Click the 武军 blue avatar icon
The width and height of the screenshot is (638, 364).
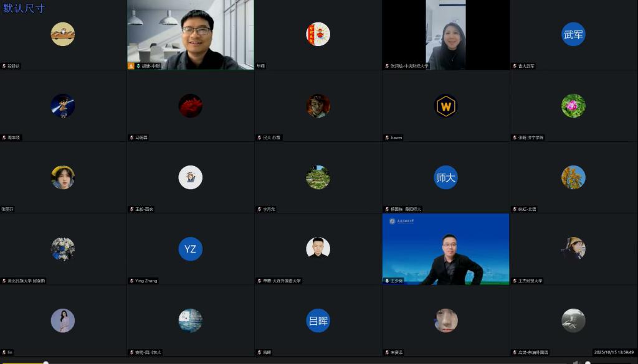click(x=573, y=34)
